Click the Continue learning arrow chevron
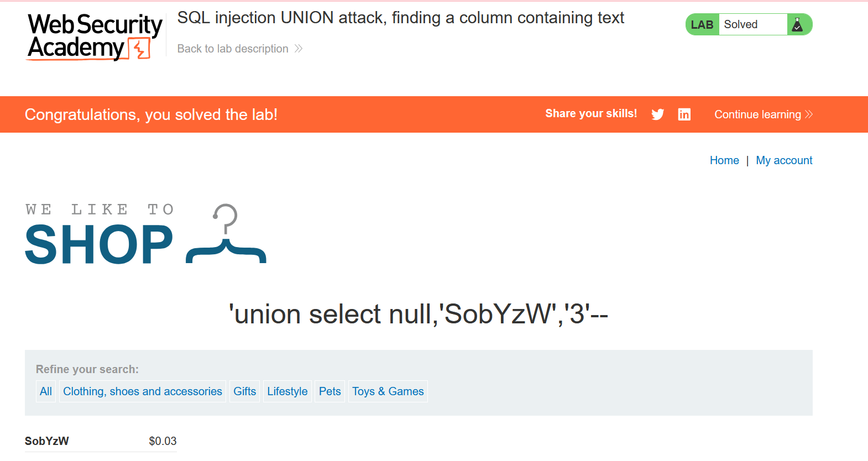868x461 pixels. click(x=809, y=114)
